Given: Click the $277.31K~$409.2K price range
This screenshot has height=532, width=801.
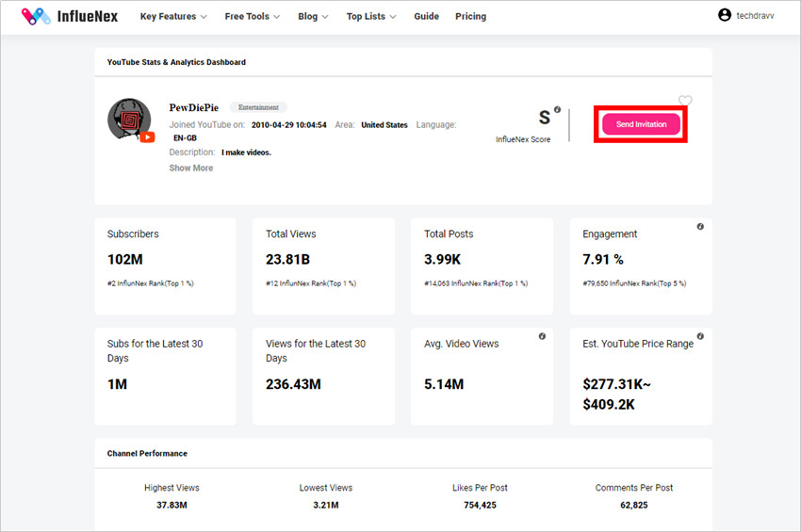Looking at the screenshot, I should 616,395.
